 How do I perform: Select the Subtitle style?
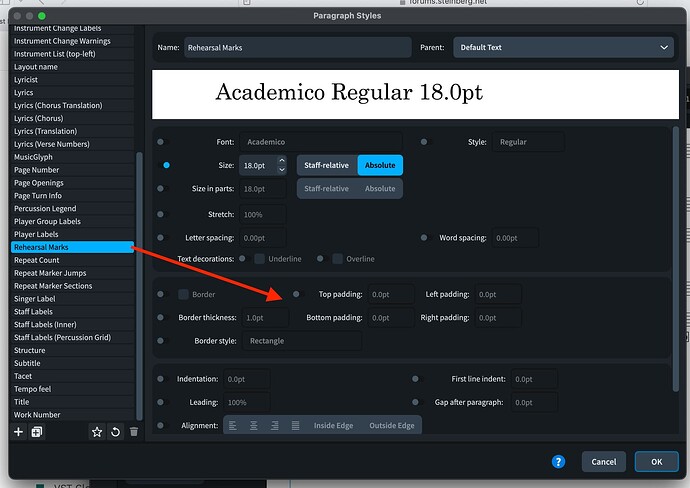coord(72,363)
